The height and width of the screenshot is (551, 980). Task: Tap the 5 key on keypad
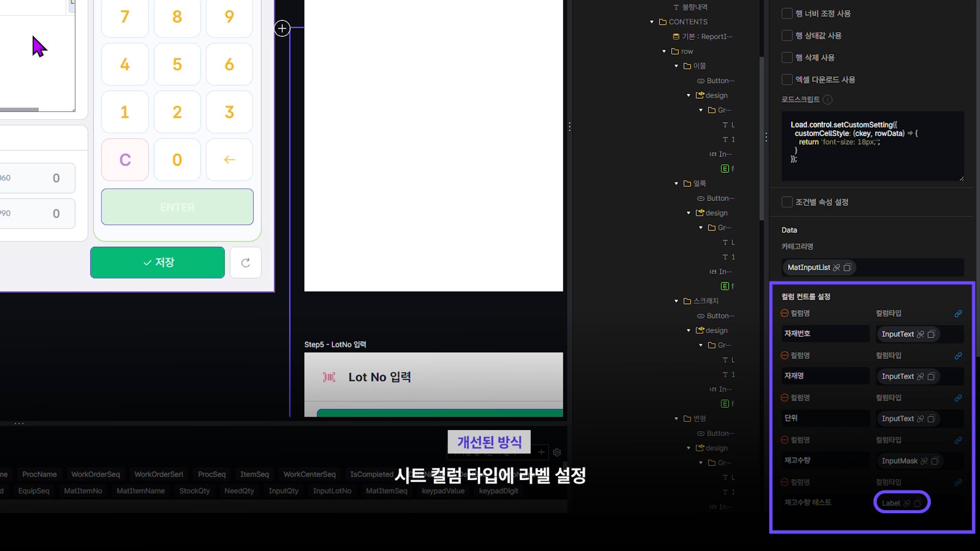(177, 64)
